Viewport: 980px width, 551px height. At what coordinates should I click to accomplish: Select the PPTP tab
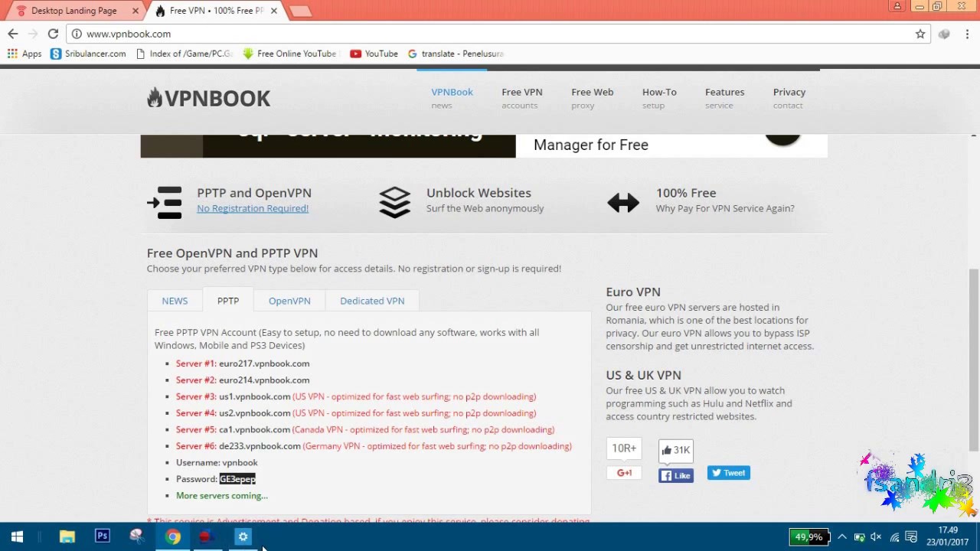[x=228, y=301]
